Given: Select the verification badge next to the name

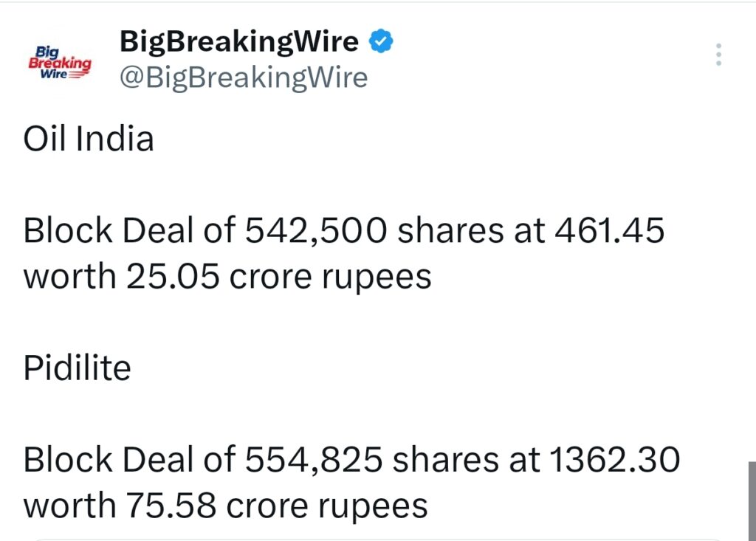Looking at the screenshot, I should [x=379, y=41].
